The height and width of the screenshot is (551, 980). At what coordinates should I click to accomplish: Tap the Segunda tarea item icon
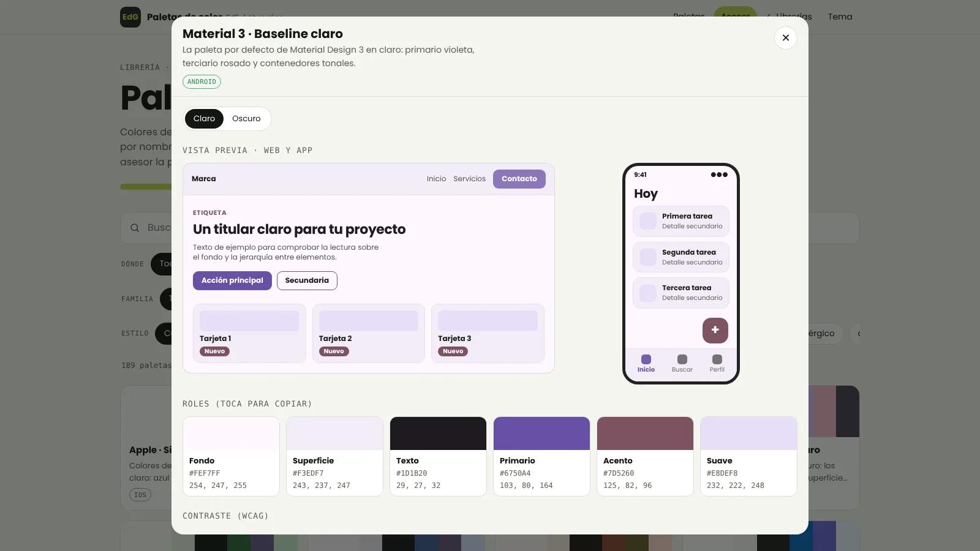tap(648, 257)
